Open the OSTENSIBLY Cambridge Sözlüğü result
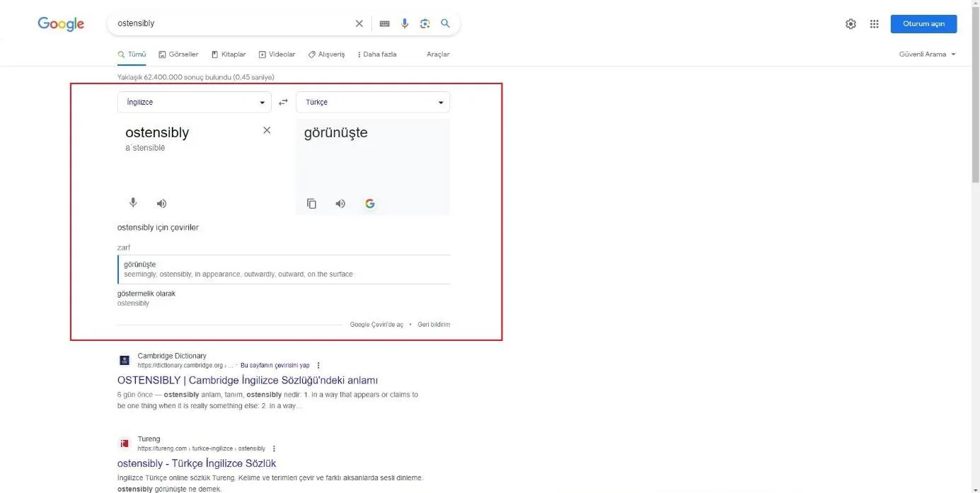This screenshot has height=493, width=980. (x=248, y=381)
